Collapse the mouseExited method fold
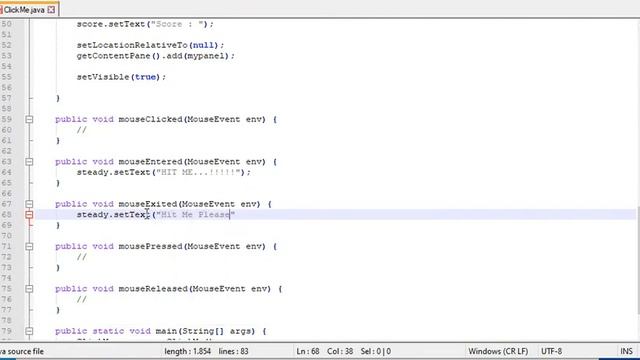 [29, 204]
